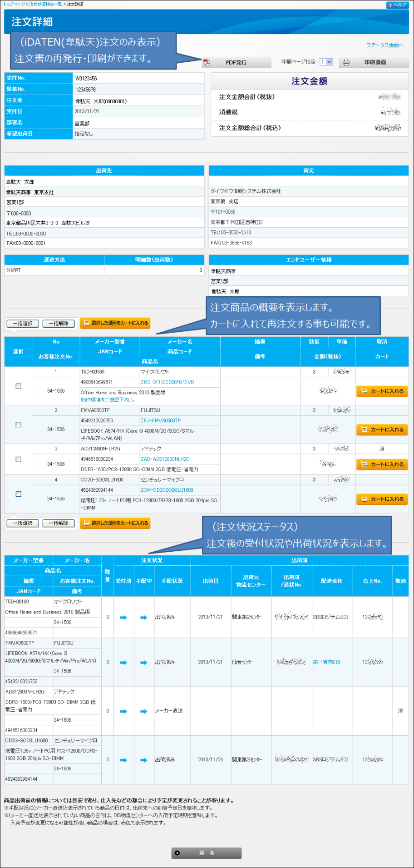Open 注文状況検索一覧 breadcrumb link
The width and height of the screenshot is (414, 868).
click(46, 4)
